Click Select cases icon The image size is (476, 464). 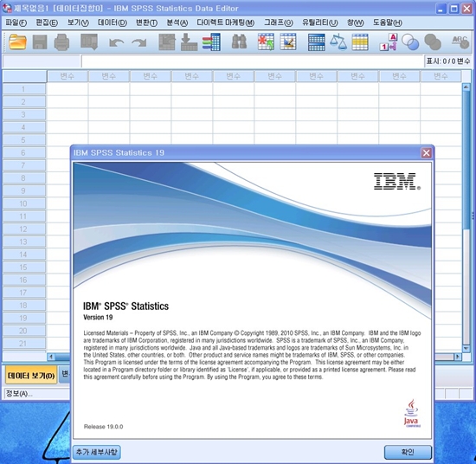(x=360, y=42)
